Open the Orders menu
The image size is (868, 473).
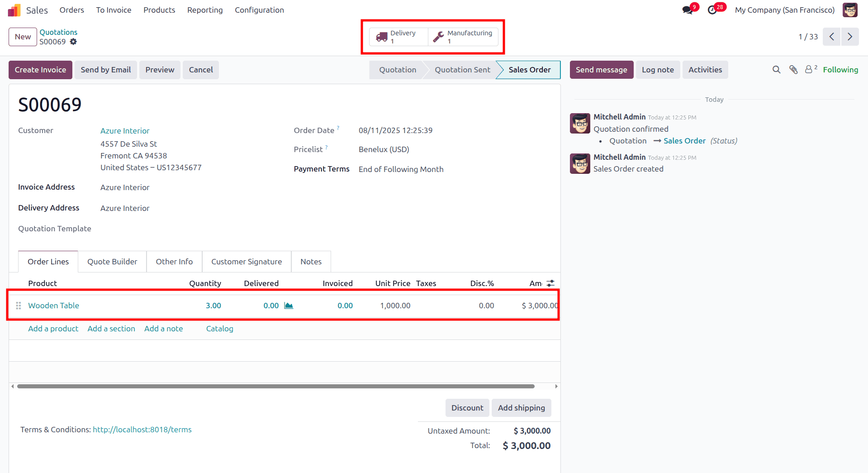[72, 10]
